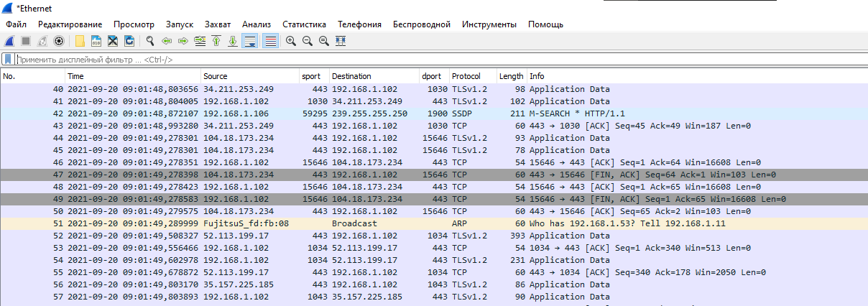Jump to the last packet

233,42
